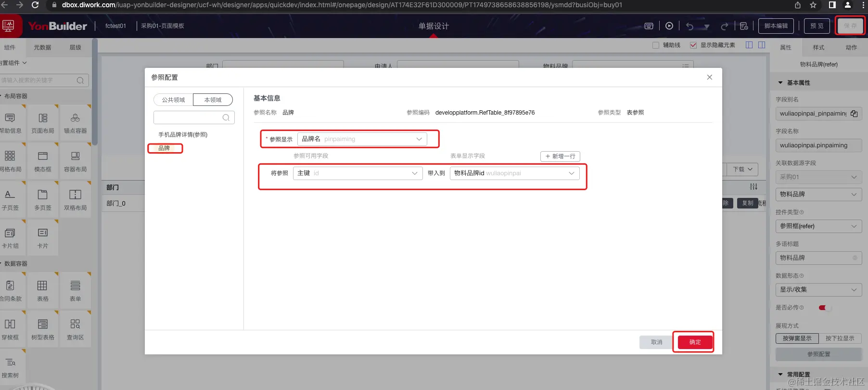The image size is (868, 390).
Task: Open the 动作 tab
Action: point(851,47)
